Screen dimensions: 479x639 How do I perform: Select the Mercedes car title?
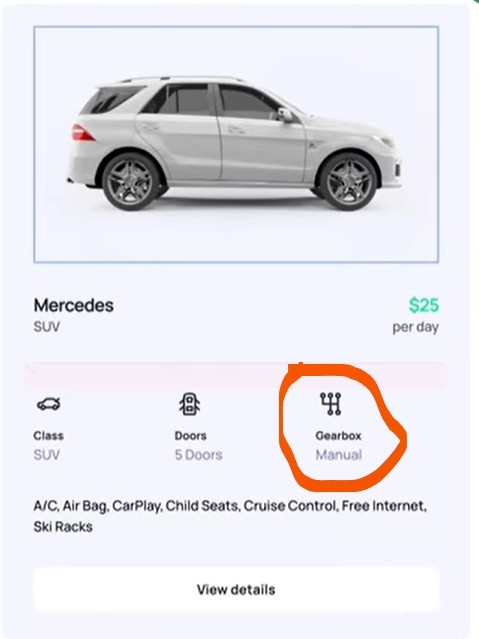coord(74,305)
